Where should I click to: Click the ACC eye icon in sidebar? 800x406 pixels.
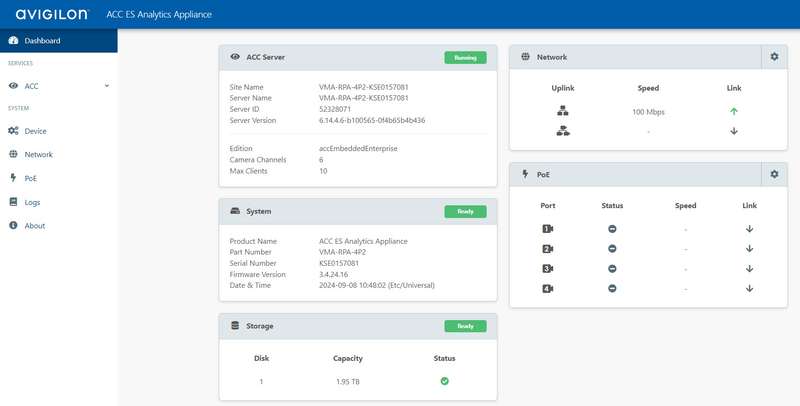(x=13, y=86)
